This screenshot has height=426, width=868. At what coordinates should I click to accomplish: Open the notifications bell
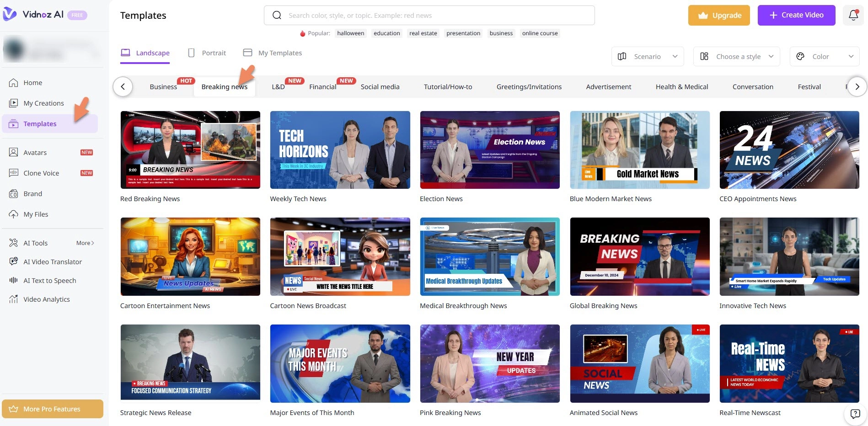point(853,15)
